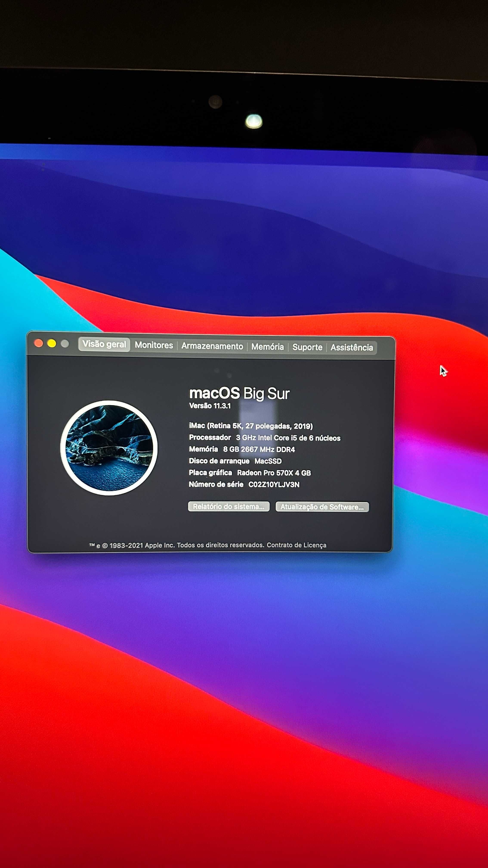This screenshot has height=868, width=488.
Task: Select the Memória tab
Action: tap(268, 347)
